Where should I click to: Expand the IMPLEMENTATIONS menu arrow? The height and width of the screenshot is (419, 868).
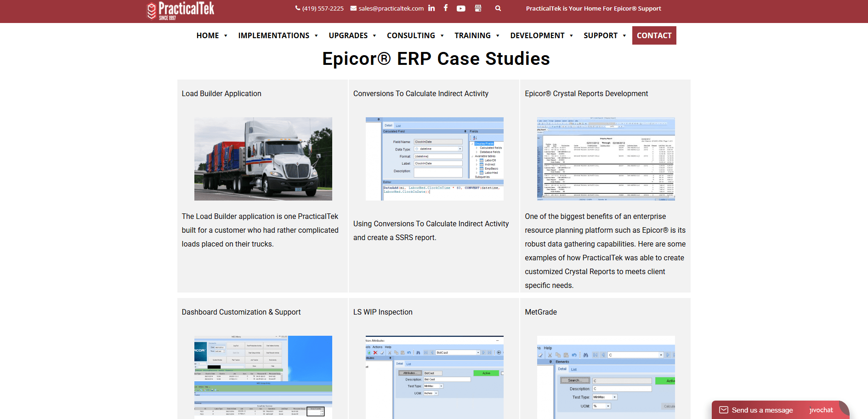tap(316, 36)
